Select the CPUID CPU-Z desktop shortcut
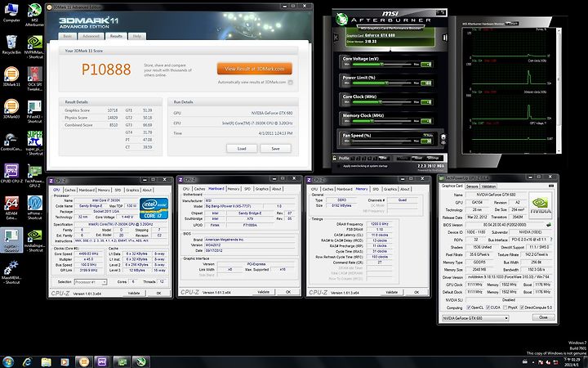588x368 pixels. tap(11, 173)
